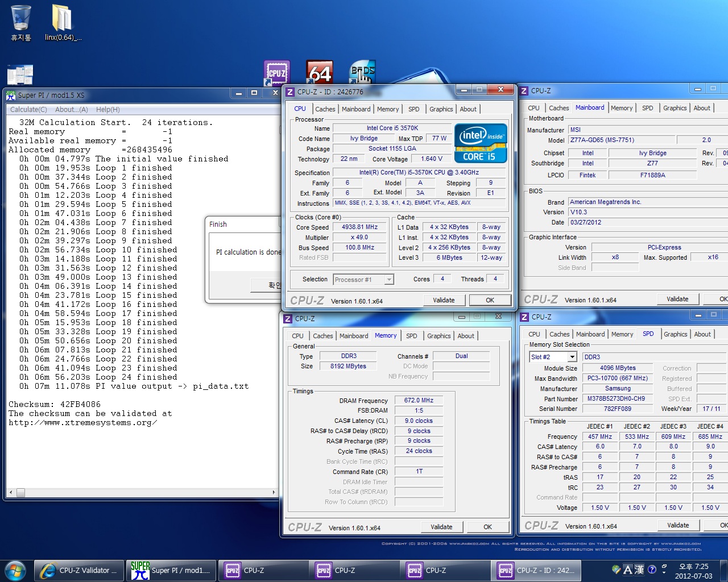Switch to SPD tab in the CPU-Z ID window
The image size is (728, 582).
(414, 109)
